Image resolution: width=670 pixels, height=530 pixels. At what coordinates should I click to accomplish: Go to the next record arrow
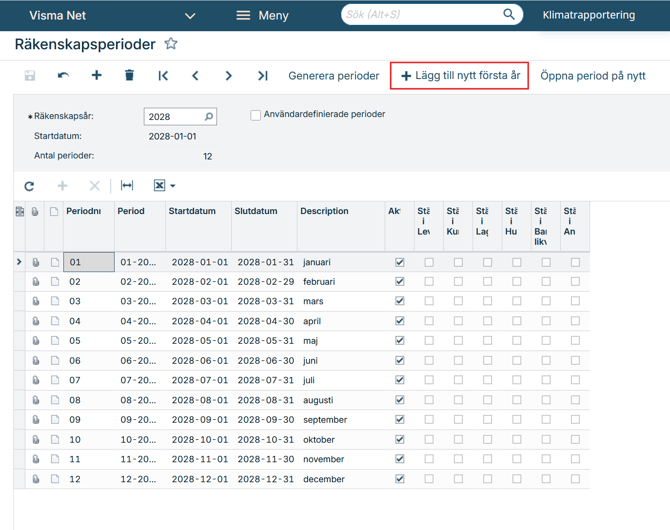tap(228, 76)
